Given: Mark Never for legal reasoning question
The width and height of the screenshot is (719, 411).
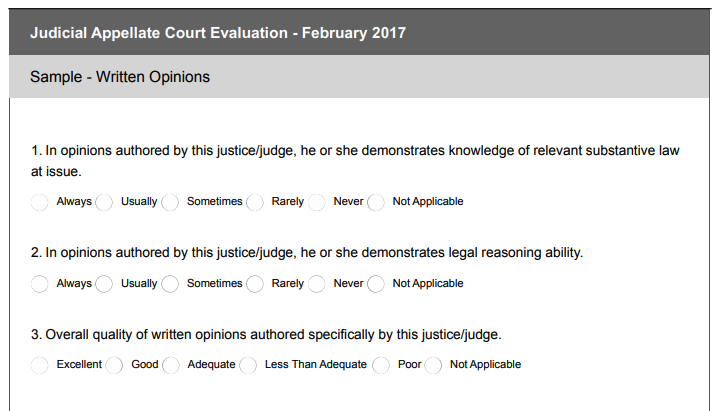Looking at the screenshot, I should 317,284.
